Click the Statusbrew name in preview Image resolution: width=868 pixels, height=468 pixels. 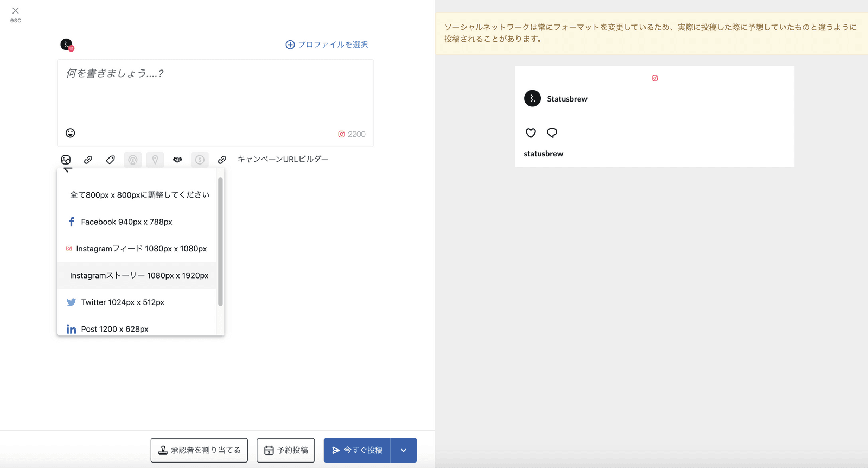point(567,99)
